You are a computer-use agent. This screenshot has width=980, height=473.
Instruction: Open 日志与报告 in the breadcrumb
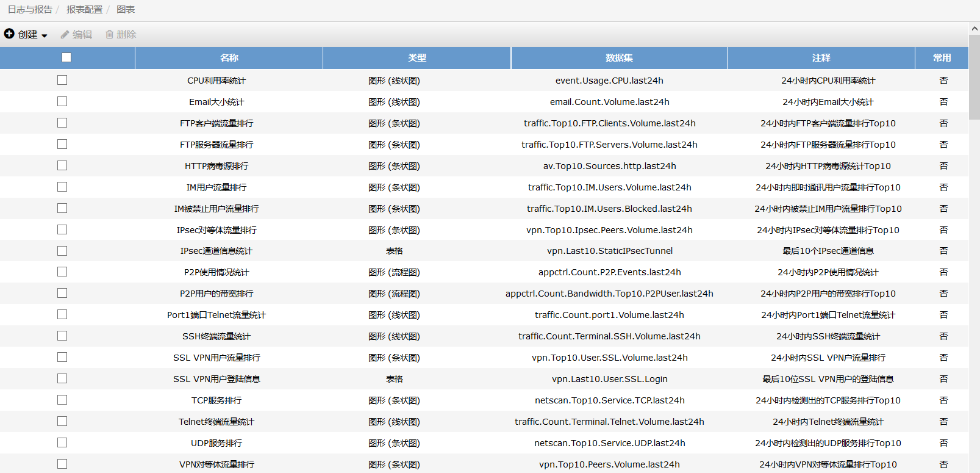tap(30, 10)
